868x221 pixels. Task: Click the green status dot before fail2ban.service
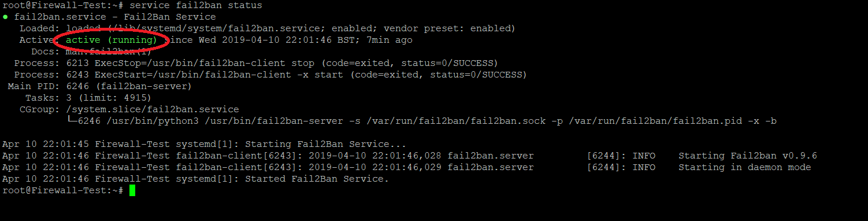(5, 17)
